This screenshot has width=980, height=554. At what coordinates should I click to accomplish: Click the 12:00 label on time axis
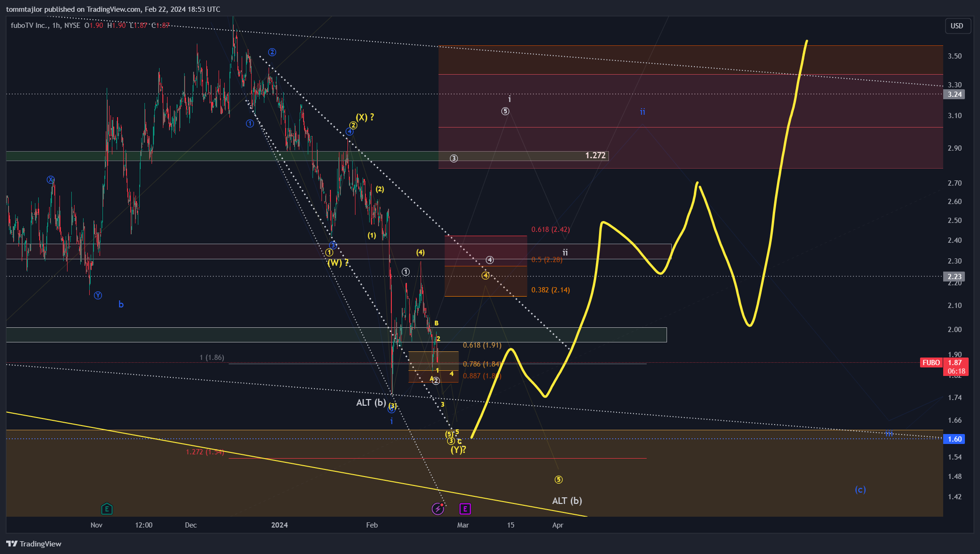[144, 525]
